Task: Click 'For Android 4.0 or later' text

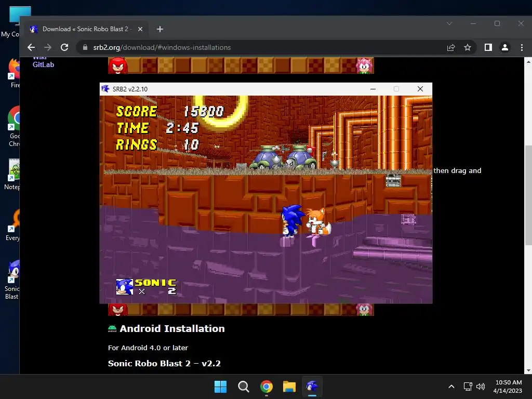Action: pyautogui.click(x=148, y=348)
